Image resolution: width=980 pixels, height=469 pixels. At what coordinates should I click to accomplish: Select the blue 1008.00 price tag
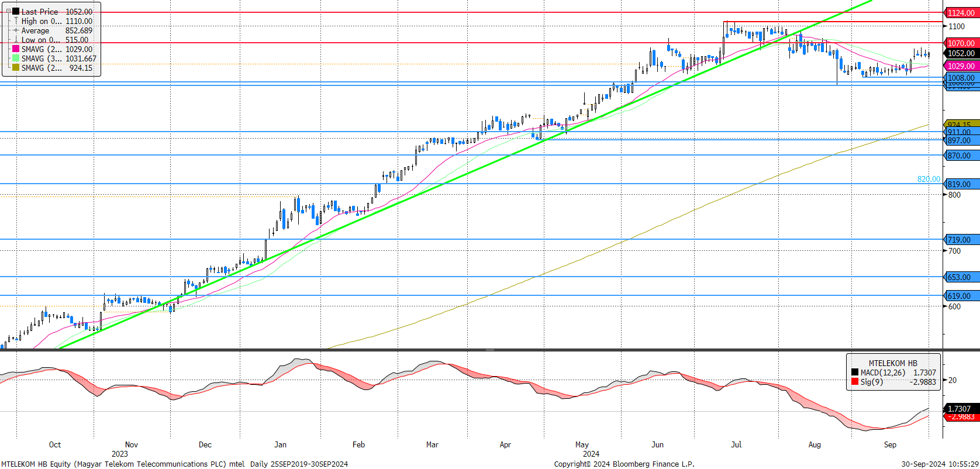coord(961,78)
